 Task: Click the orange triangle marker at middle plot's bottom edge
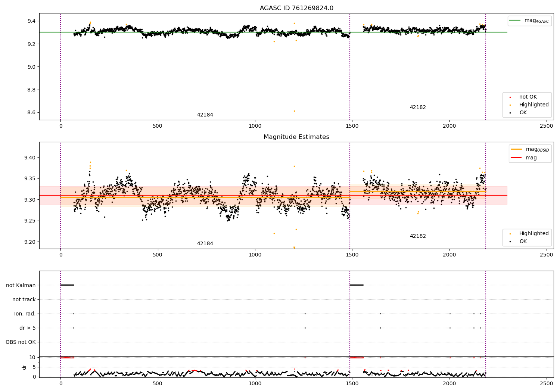pos(294,248)
